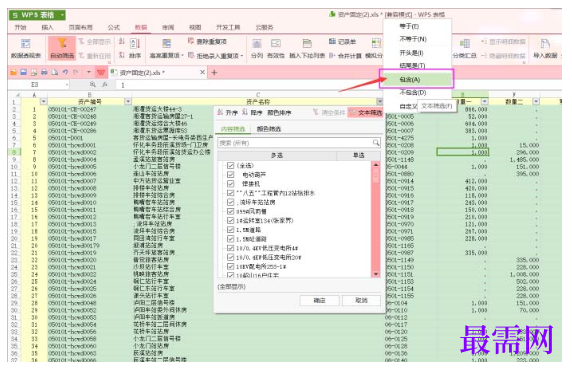Expand the 高亮重复项 dropdown arrow
The height and width of the screenshot is (371, 572).
(182, 56)
